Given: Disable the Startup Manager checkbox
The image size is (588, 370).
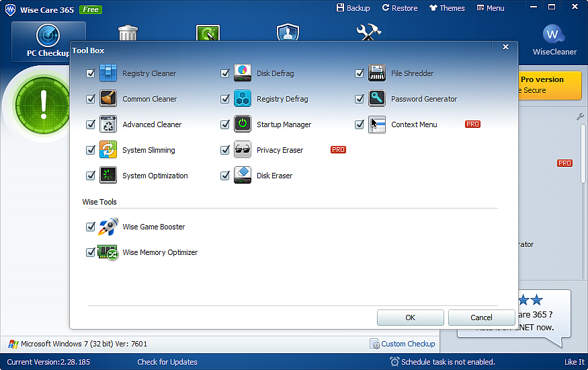Looking at the screenshot, I should click(x=225, y=124).
